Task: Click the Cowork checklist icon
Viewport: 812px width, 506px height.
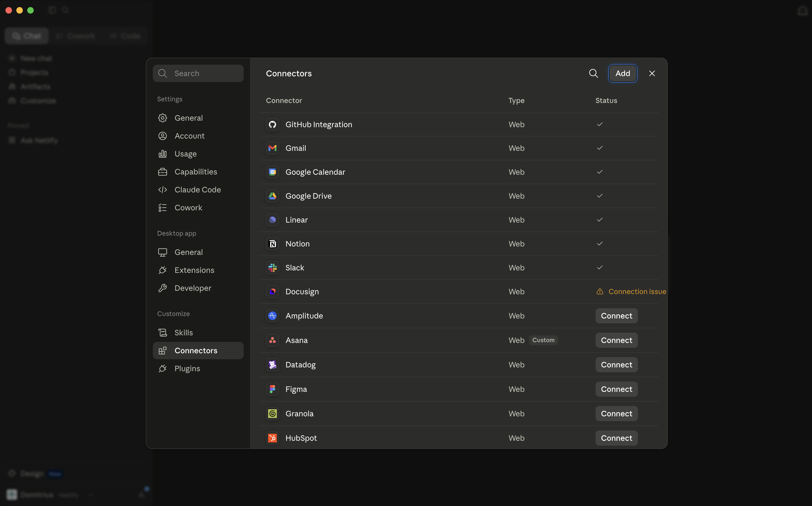Action: 162,208
